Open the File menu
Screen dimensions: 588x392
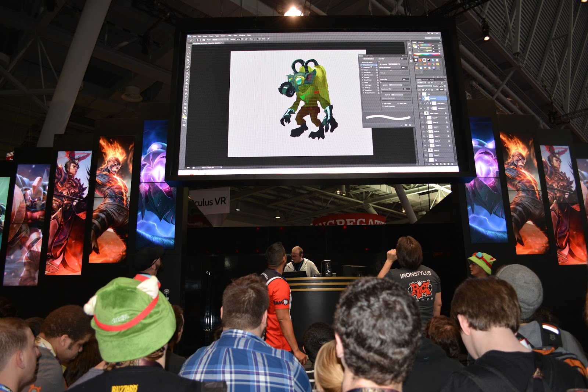pyautogui.click(x=195, y=36)
